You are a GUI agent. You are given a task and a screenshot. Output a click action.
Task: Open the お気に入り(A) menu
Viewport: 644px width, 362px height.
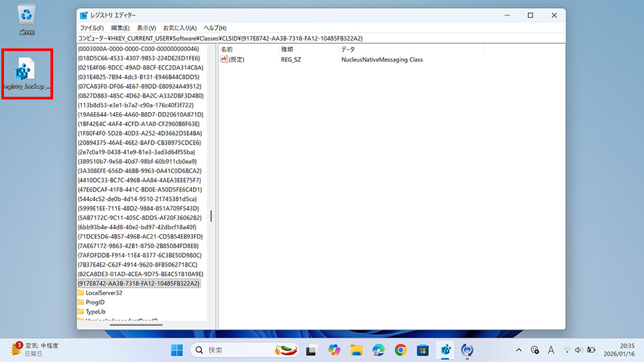180,28
